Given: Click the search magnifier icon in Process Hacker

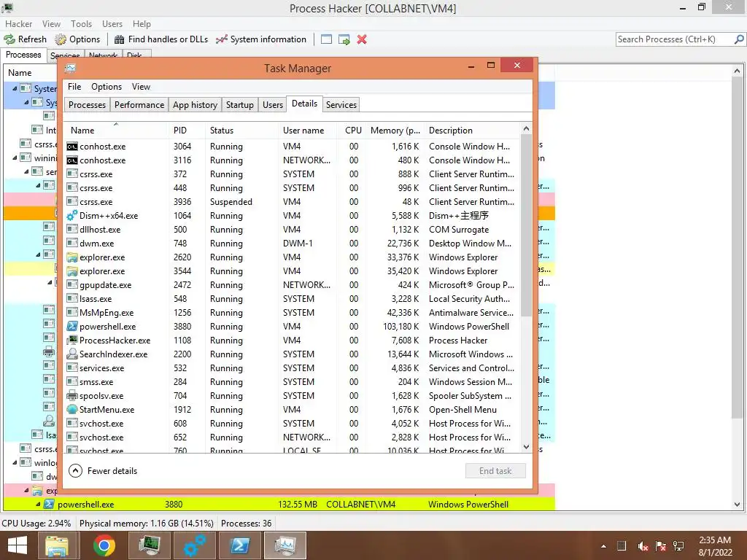Looking at the screenshot, I should pyautogui.click(x=739, y=39).
